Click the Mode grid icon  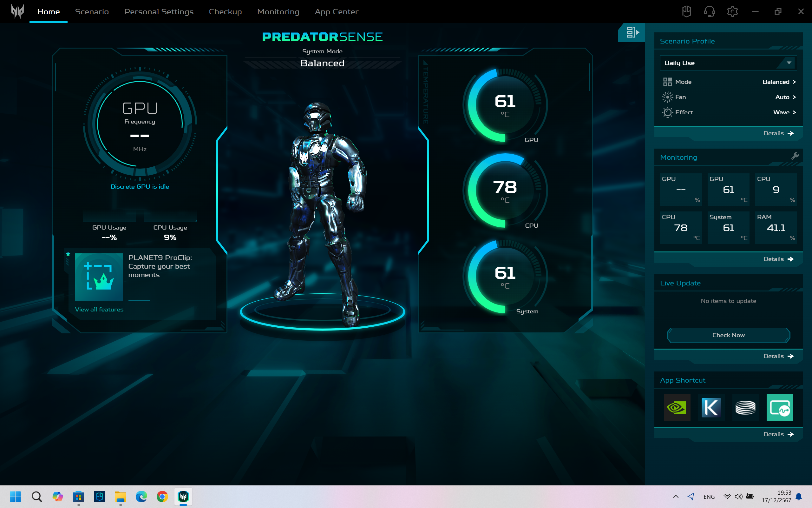[667, 82]
